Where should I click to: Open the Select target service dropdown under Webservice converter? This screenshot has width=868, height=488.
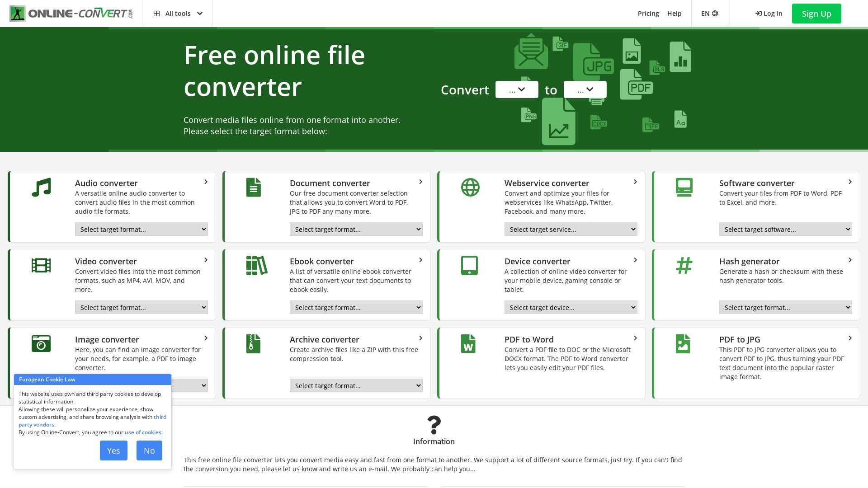pyautogui.click(x=571, y=229)
